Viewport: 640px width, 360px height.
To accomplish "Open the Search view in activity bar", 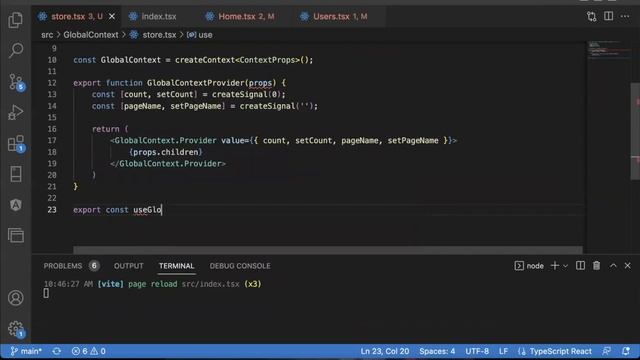I will (16, 50).
